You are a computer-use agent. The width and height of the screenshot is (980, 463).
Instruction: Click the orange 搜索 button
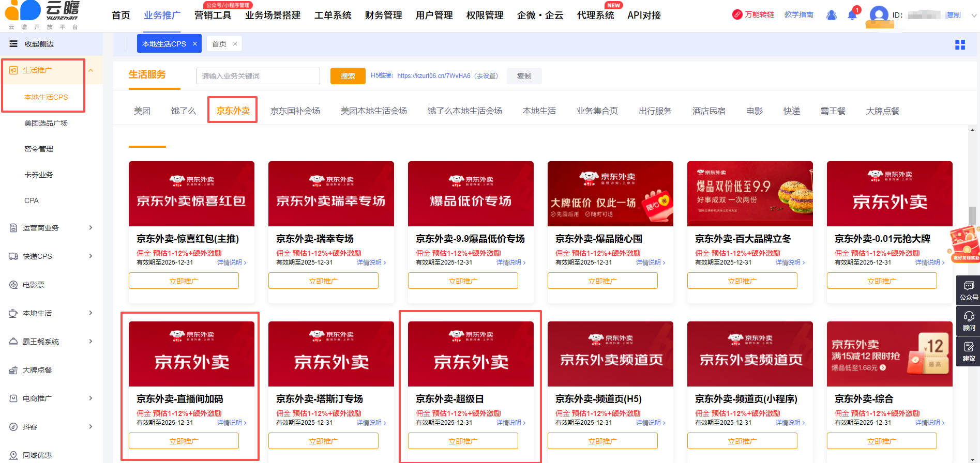click(348, 76)
